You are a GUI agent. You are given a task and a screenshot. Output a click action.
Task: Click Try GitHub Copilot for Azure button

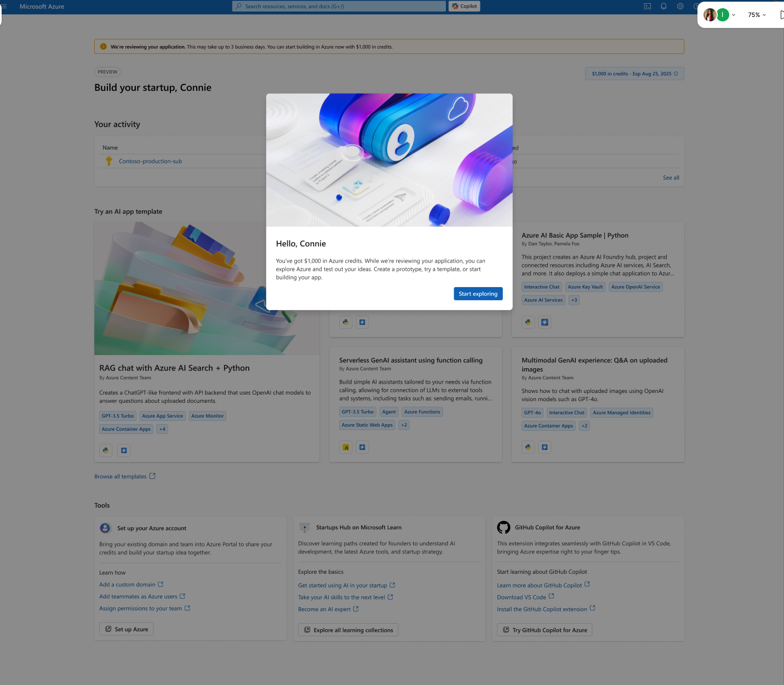point(545,630)
